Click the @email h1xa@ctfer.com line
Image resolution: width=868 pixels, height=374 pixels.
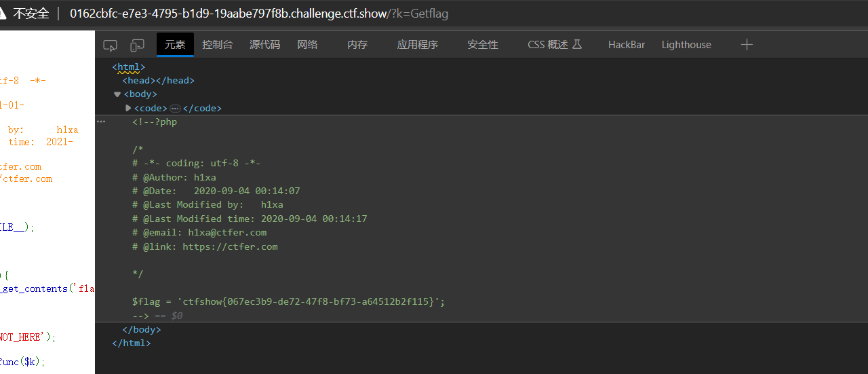point(199,232)
